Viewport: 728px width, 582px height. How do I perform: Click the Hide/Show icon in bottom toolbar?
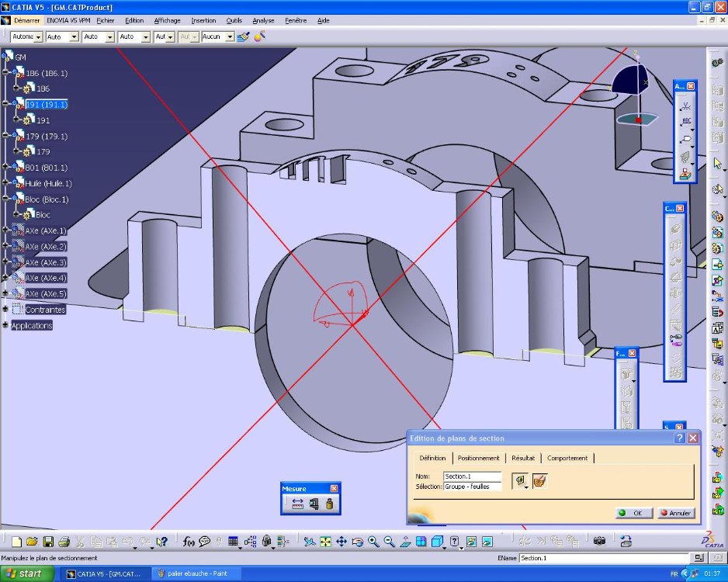click(x=471, y=542)
